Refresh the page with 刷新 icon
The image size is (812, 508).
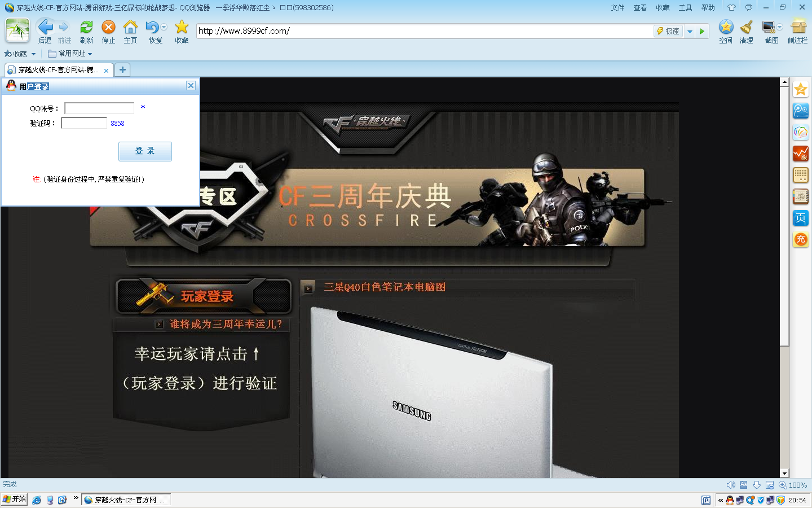86,27
